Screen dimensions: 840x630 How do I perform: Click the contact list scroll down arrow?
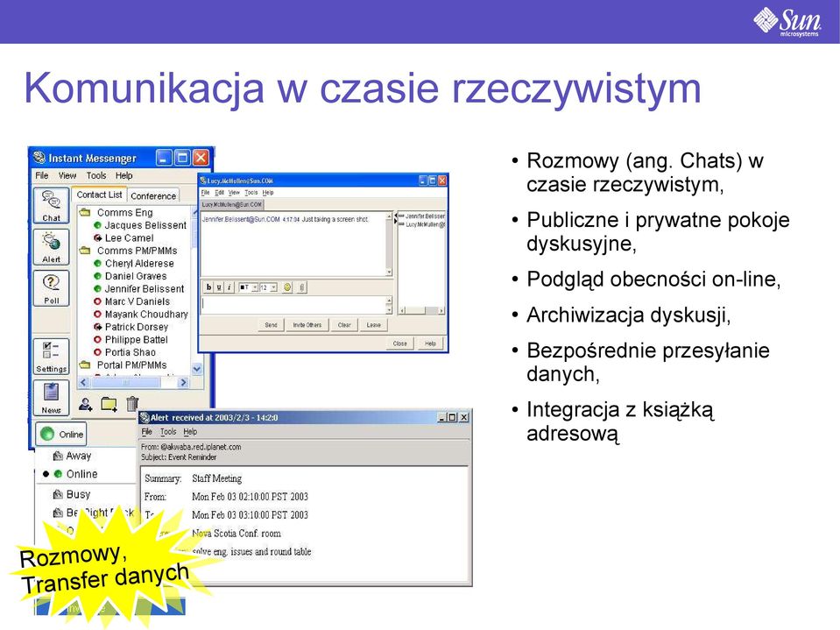pyautogui.click(x=197, y=369)
